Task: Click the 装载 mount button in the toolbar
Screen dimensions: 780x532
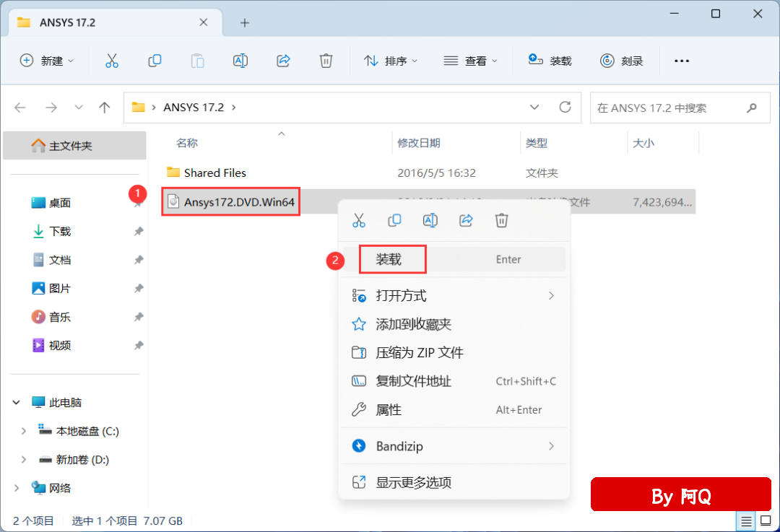Action: coord(550,61)
